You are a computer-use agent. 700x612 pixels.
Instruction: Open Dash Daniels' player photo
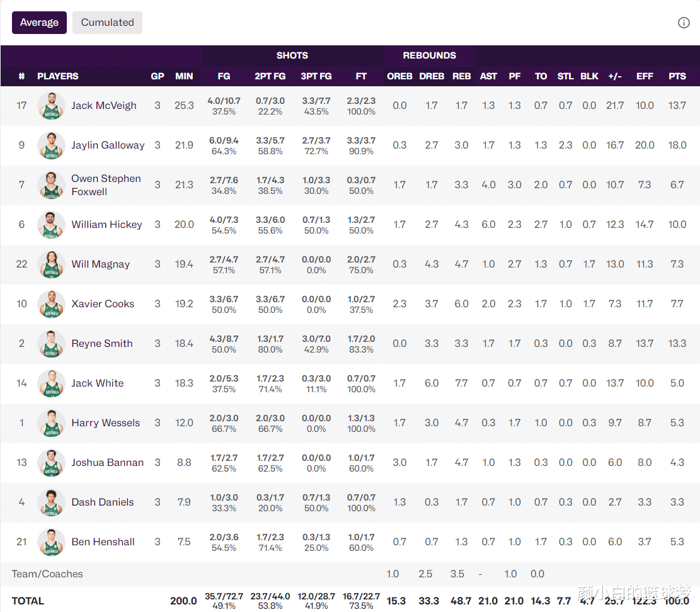(x=51, y=502)
